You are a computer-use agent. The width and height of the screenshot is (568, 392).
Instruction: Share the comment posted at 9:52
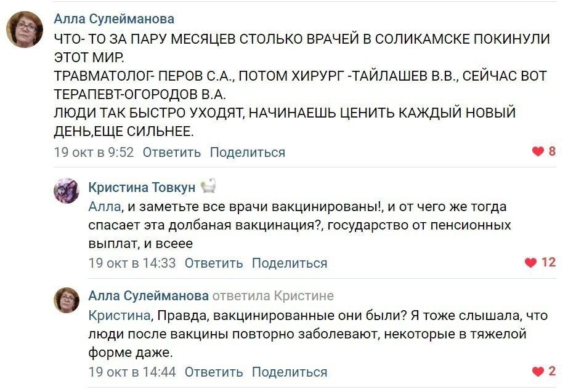point(248,152)
